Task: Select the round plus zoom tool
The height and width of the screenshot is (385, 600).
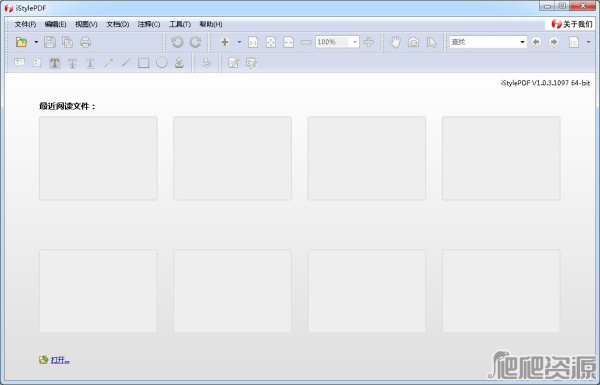Action: (x=225, y=42)
